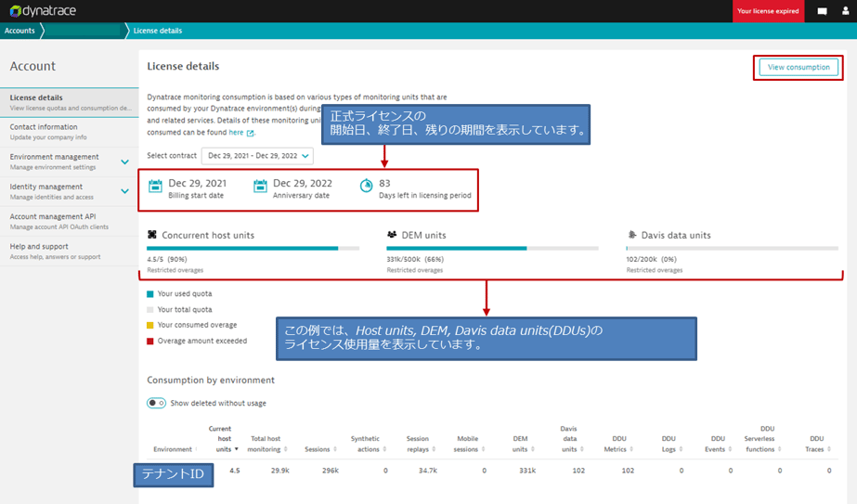Click the 102/200k (0%) usage text
The height and width of the screenshot is (504, 857).
coord(651,260)
